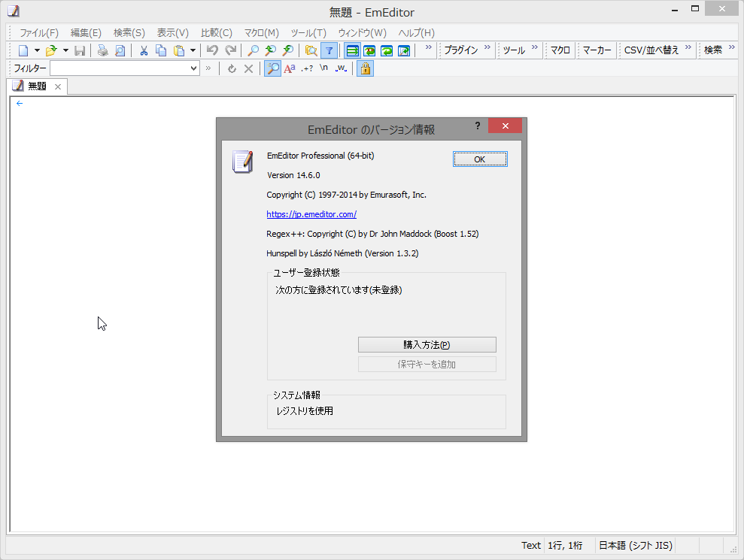Follow the jp.emeditor.com link
This screenshot has height=560, width=744.
pos(311,214)
